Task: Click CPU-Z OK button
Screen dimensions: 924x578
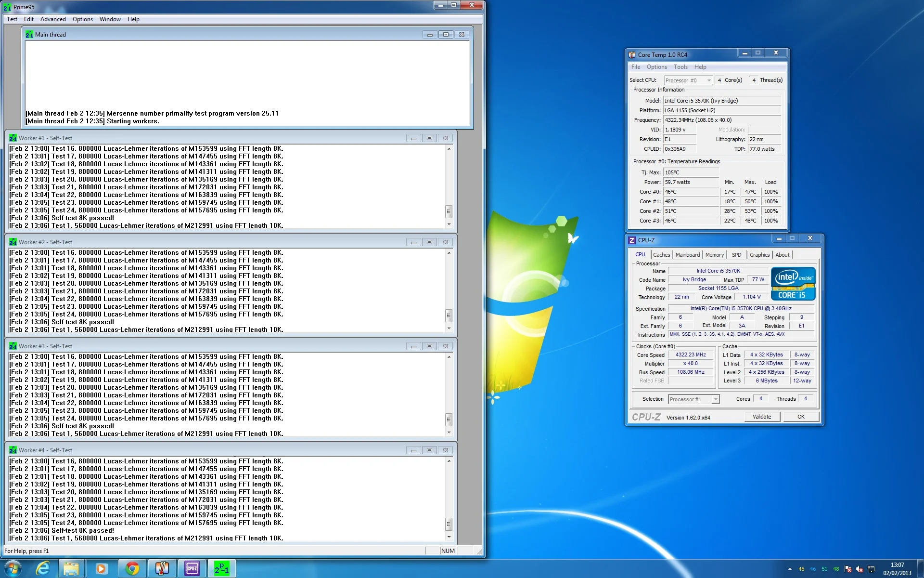Action: click(801, 417)
